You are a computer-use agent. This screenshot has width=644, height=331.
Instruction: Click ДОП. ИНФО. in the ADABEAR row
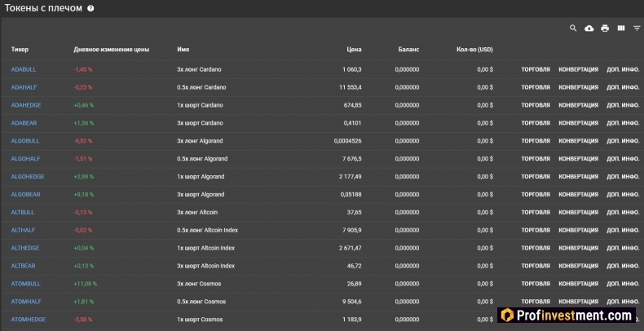pyautogui.click(x=623, y=123)
